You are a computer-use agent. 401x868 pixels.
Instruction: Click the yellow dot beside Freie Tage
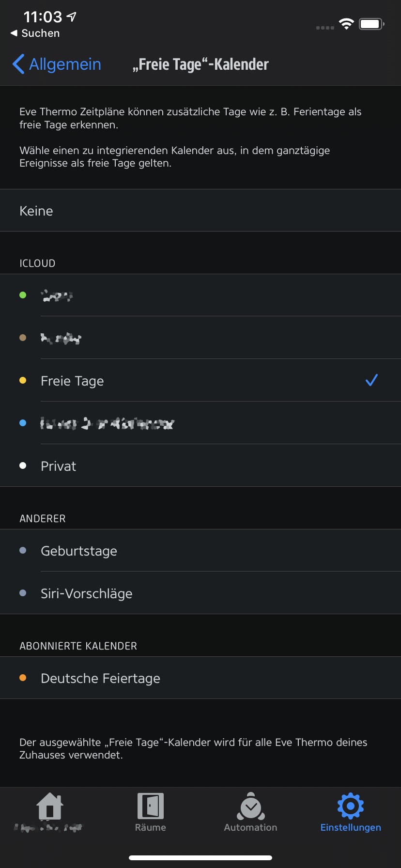point(23,380)
